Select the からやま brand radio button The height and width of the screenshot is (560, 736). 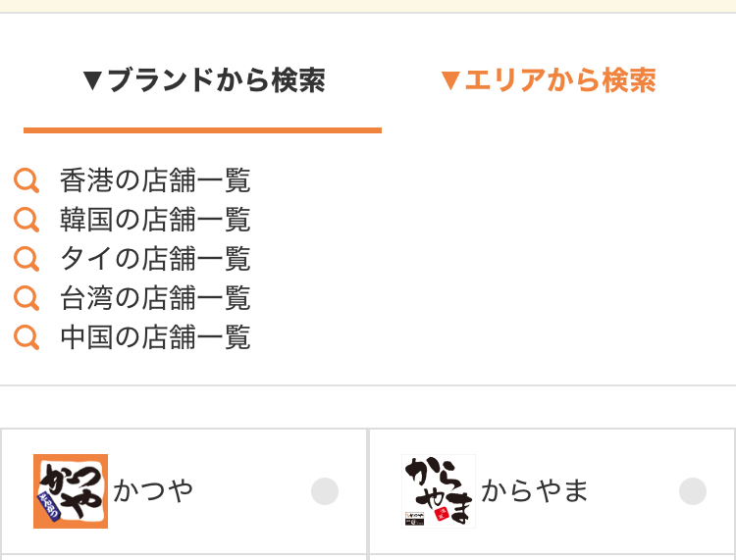coord(693,491)
